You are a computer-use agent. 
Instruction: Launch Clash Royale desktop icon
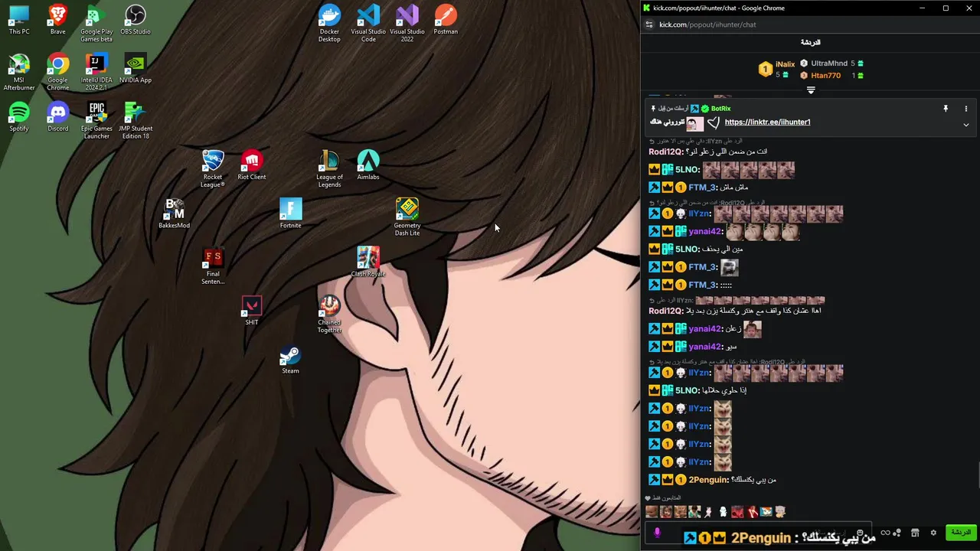click(x=368, y=262)
